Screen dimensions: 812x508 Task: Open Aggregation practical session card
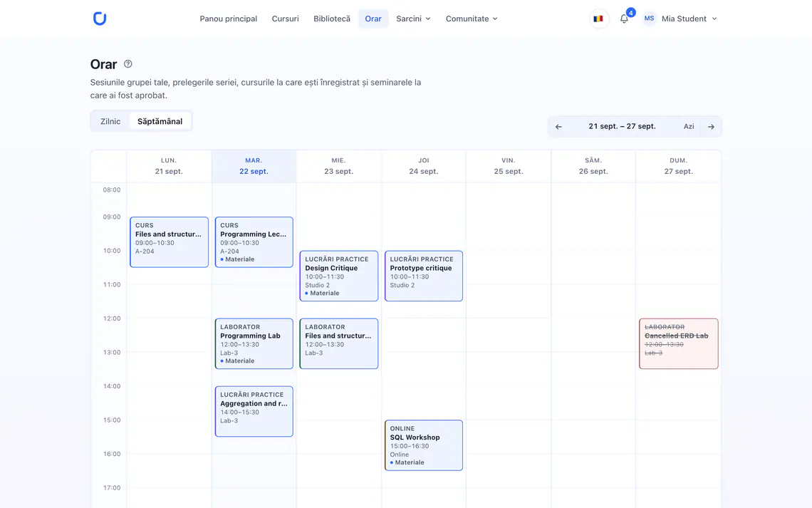point(254,412)
